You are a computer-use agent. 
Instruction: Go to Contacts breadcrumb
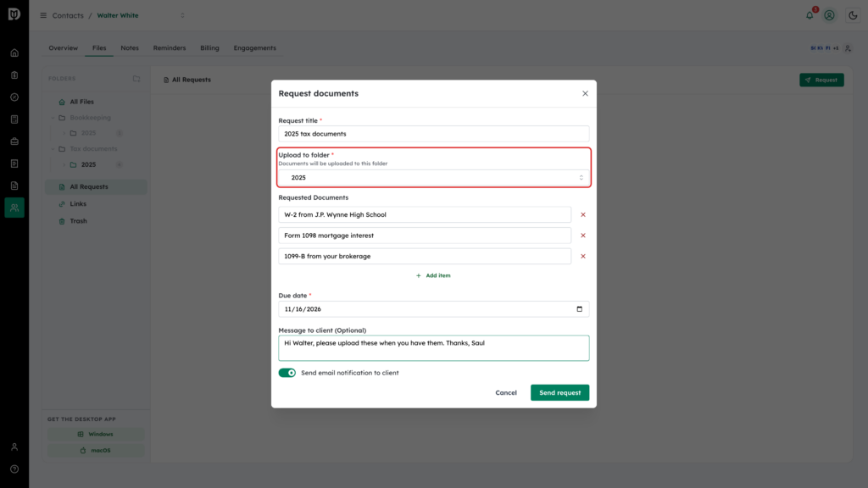[68, 15]
